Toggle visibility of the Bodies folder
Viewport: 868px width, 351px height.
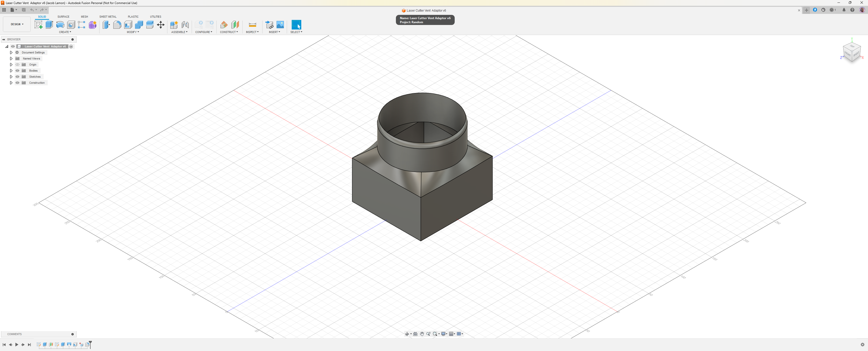point(17,71)
